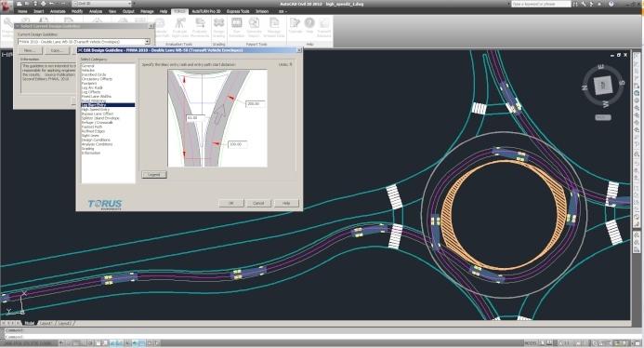This screenshot has height=348, width=644.
Task: Switch to the Layout2 tab
Action: pos(65,323)
